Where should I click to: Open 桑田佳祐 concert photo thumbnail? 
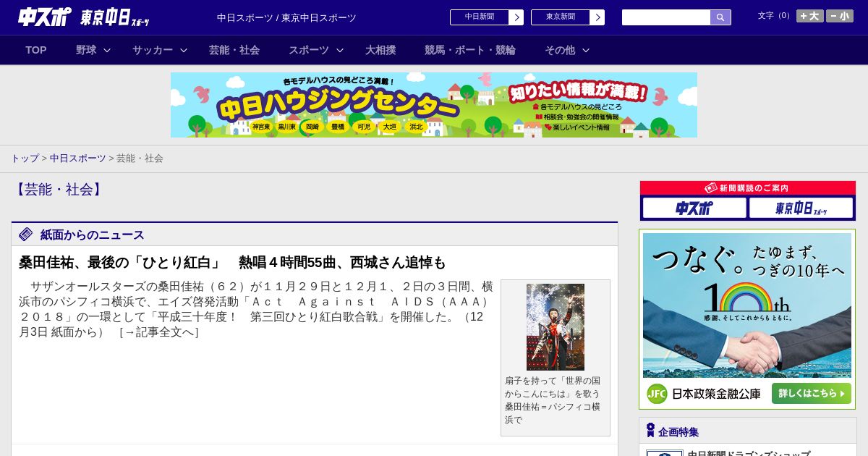coord(556,327)
